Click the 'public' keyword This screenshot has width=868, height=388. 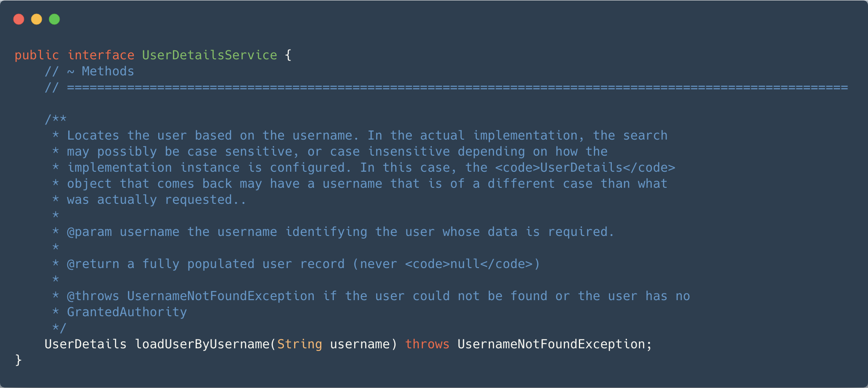click(37, 55)
